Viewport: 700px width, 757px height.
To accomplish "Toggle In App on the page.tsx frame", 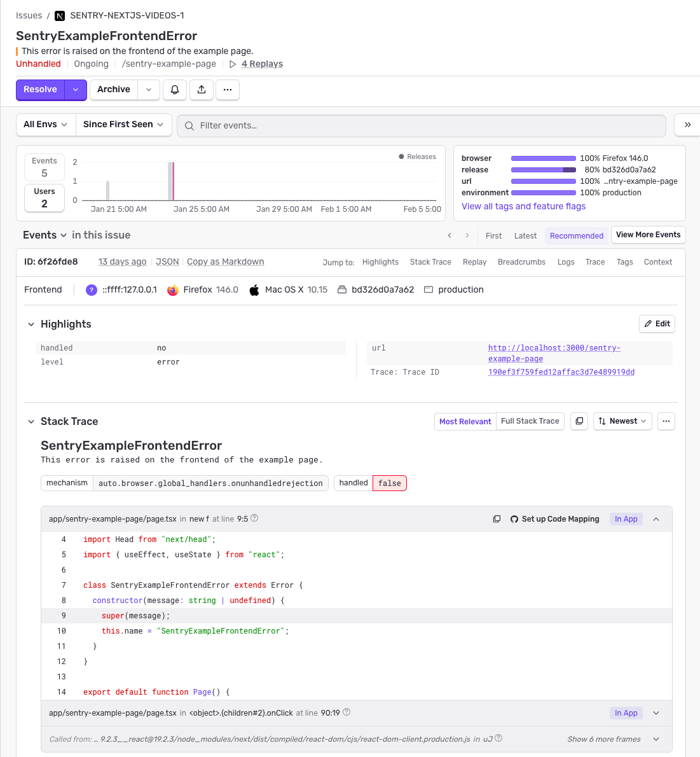I will [x=626, y=518].
